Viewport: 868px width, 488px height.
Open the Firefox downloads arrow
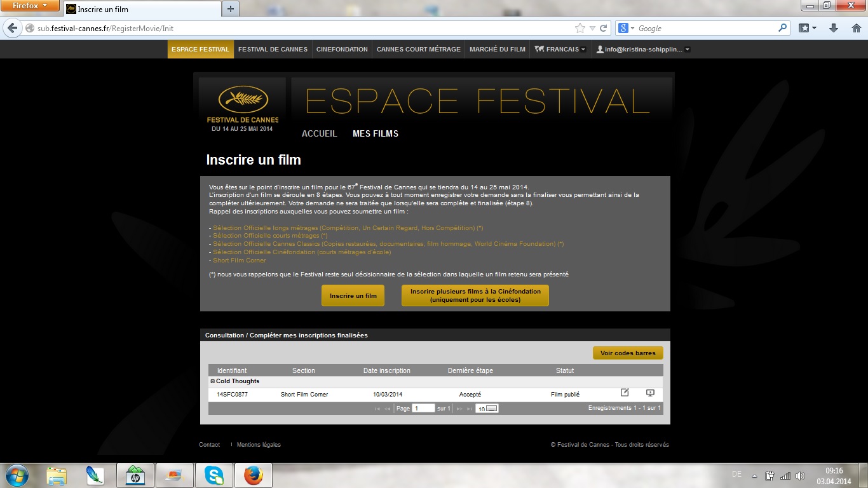pyautogui.click(x=834, y=28)
